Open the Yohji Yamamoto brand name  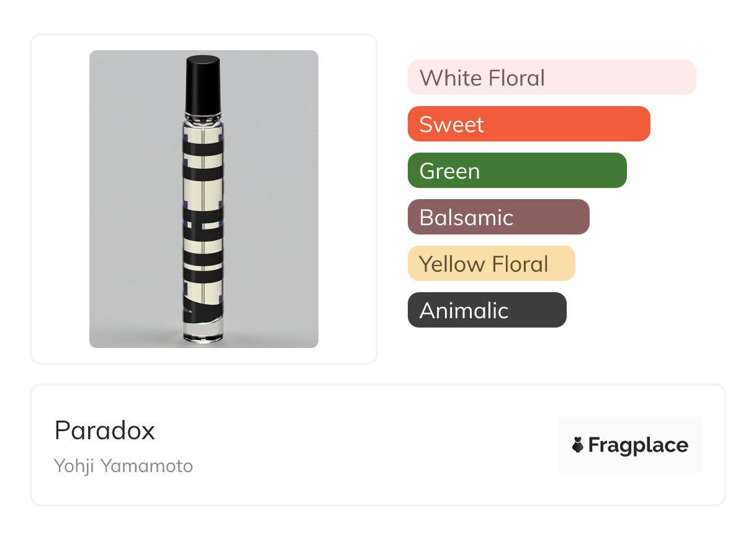(124, 465)
